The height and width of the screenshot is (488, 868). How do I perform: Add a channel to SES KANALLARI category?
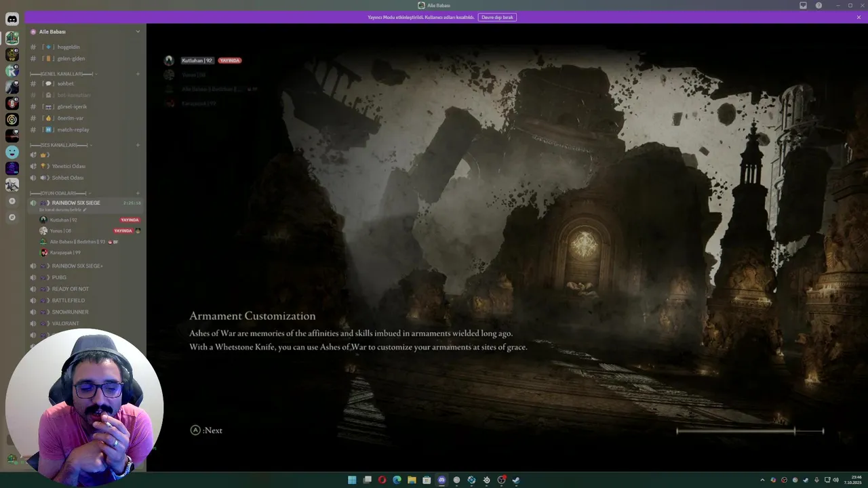tap(138, 145)
